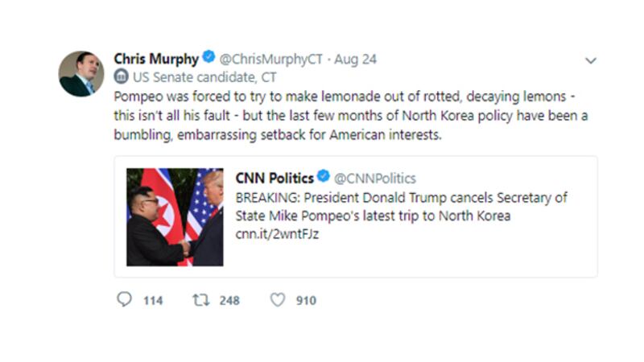Viewport: 644px width, 362px height.
Task: Open the quoted CNN BREAKING tweet text
Action: point(401,207)
